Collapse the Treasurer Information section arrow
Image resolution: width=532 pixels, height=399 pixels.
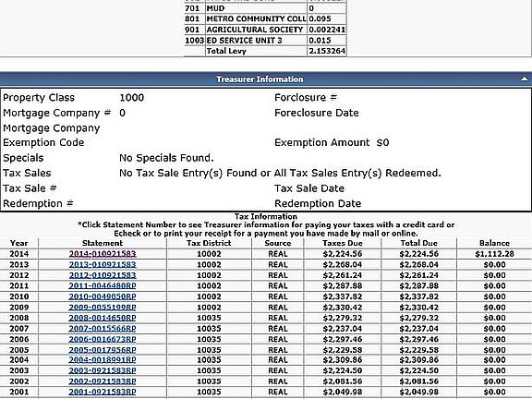(x=525, y=79)
